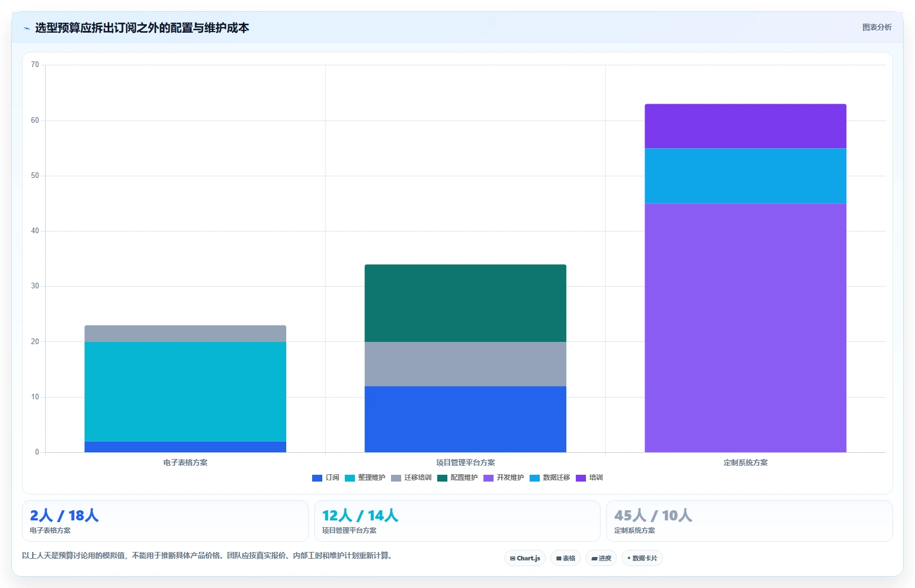This screenshot has height=588, width=915.
Task: Click the 定制系统方案 caption in the third card
Action: point(634,531)
